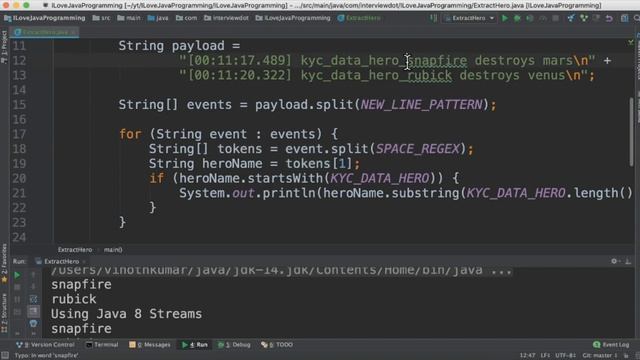Screen dimensions: 640x360
Task: Click the cursor position 12:47 indicator
Action: tap(527, 356)
